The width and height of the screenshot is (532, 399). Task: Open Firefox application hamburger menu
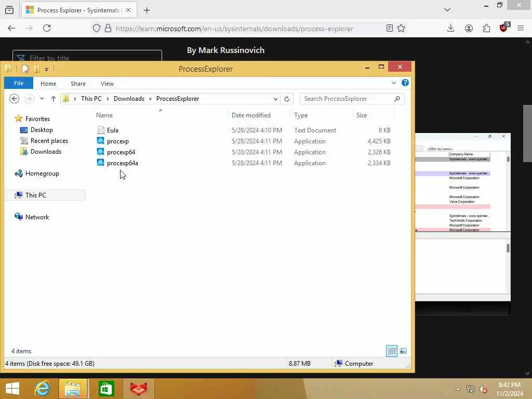[x=521, y=28]
